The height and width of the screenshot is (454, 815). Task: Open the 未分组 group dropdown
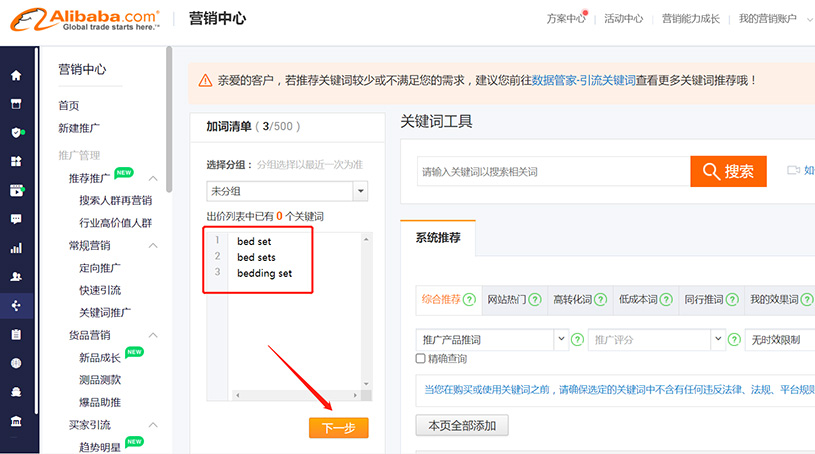coord(287,191)
